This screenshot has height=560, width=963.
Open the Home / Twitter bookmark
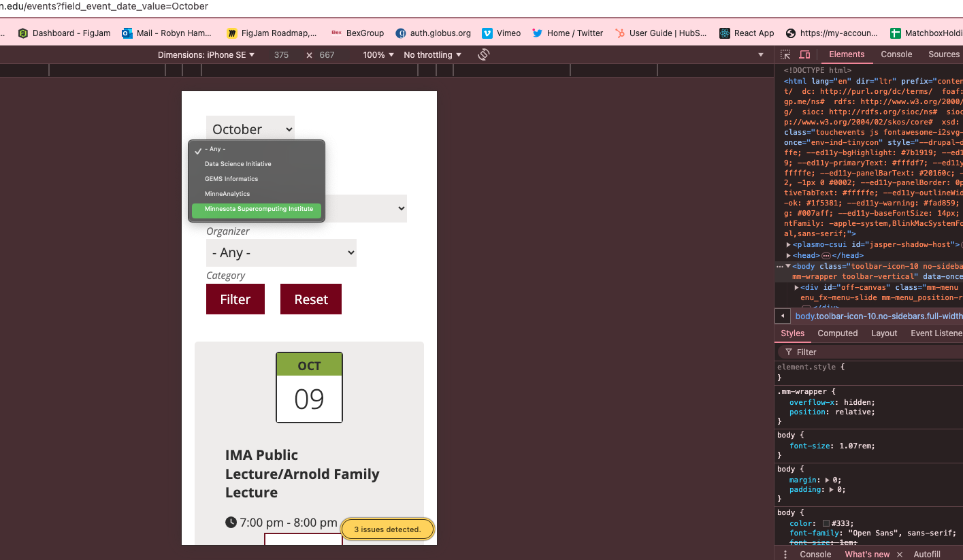[568, 33]
